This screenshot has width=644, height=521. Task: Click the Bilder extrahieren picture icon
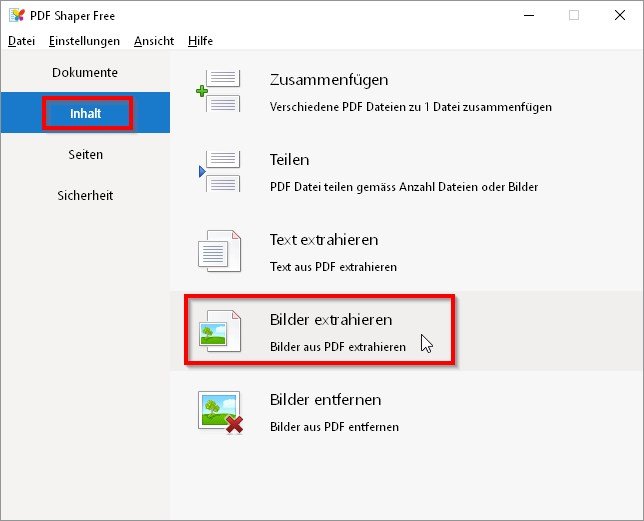220,331
